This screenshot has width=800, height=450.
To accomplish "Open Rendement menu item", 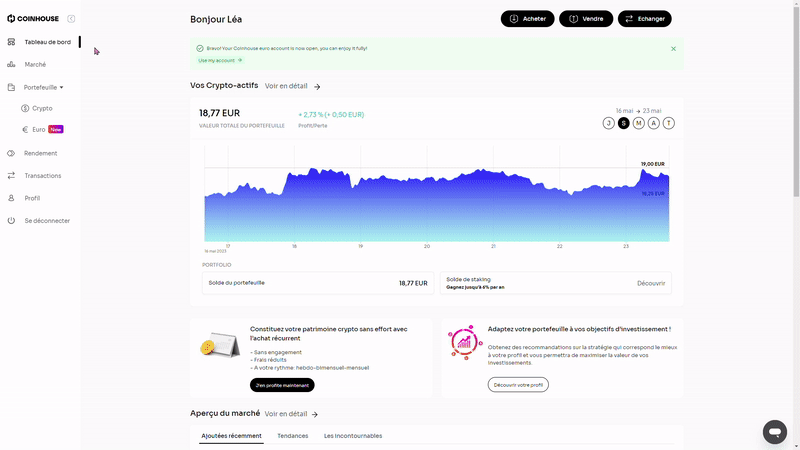I will tap(40, 153).
